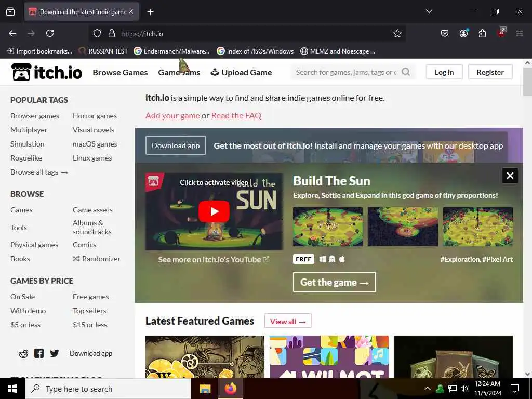The width and height of the screenshot is (532, 399).
Task: Open the Horror games tag
Action: 95,116
